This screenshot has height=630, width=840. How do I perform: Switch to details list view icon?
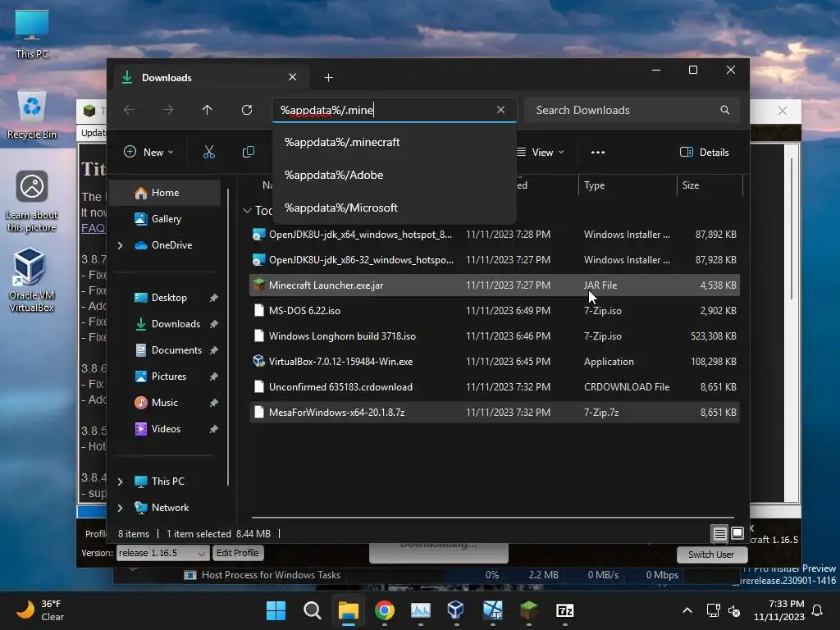tap(719, 533)
